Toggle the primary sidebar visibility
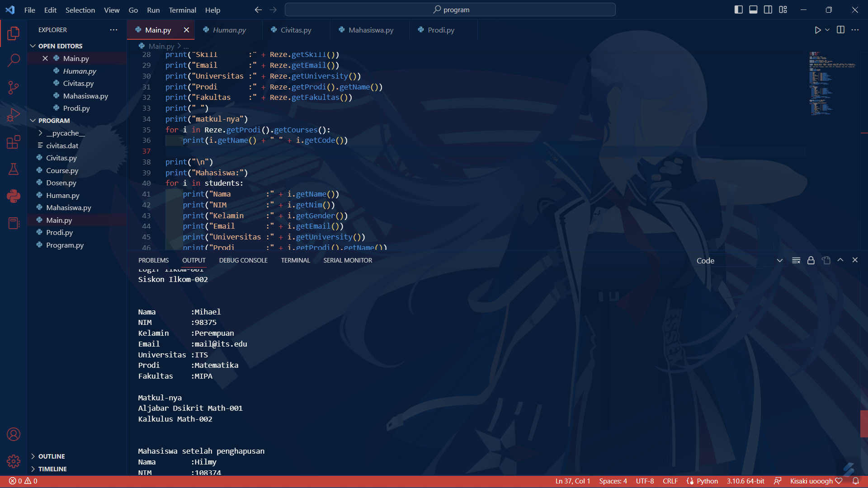This screenshot has width=868, height=488. [x=738, y=9]
